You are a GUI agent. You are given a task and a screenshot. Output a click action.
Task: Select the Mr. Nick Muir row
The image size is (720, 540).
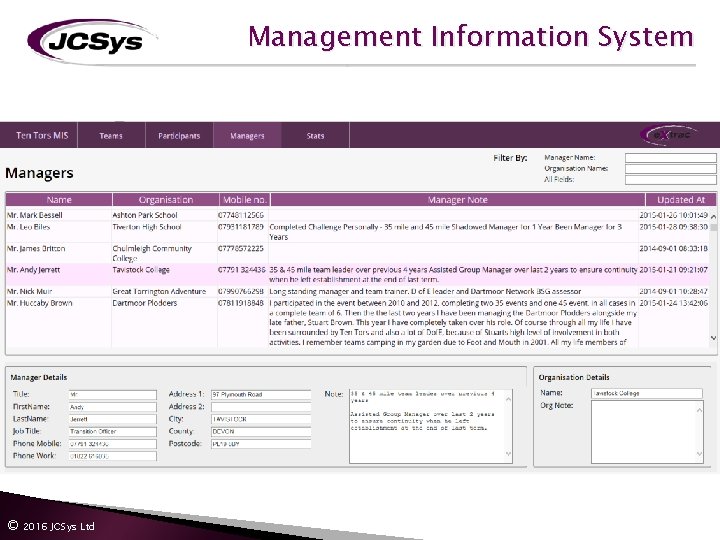357,291
